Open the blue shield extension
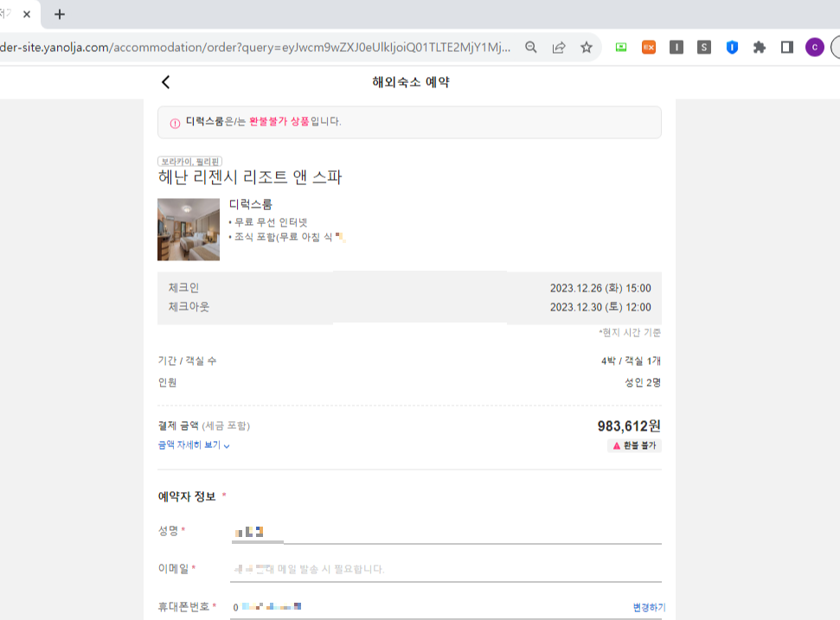Screen dimensions: 840x620 pos(732,48)
